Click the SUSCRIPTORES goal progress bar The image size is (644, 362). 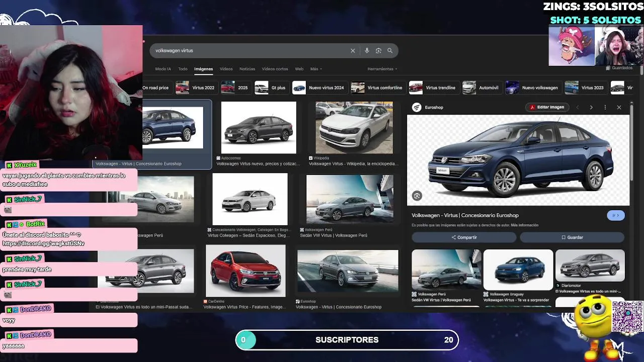pyautogui.click(x=347, y=340)
